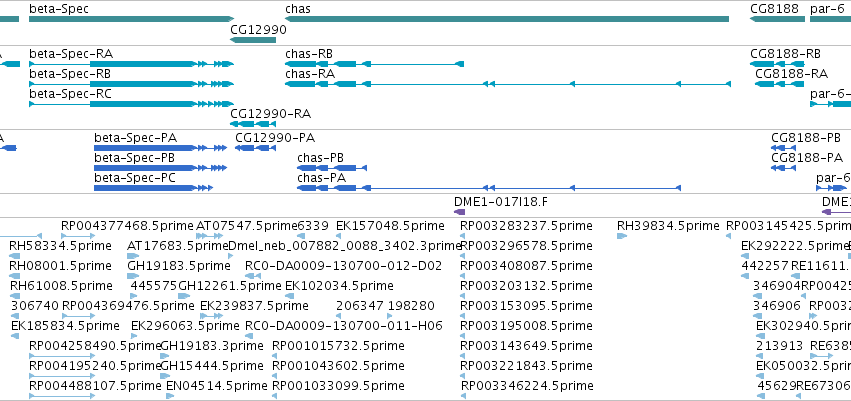This screenshot has width=851, height=401.
Task: Select the RP003153095.5prime EST label
Action: tap(526, 305)
